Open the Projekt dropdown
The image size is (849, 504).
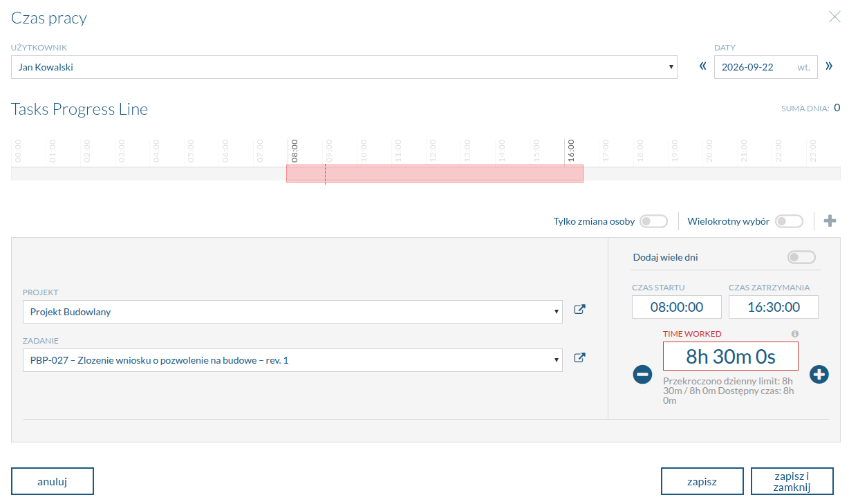292,312
